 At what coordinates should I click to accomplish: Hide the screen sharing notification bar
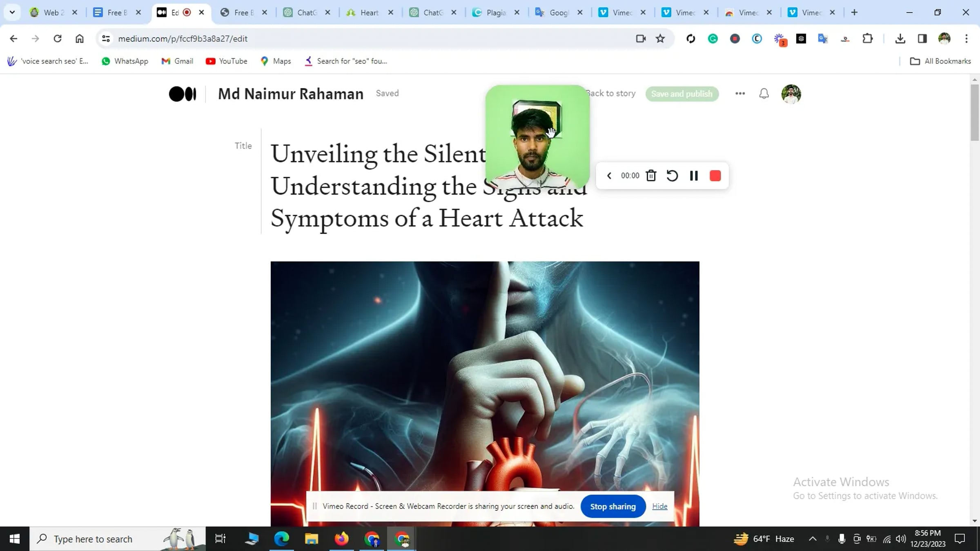click(x=659, y=506)
